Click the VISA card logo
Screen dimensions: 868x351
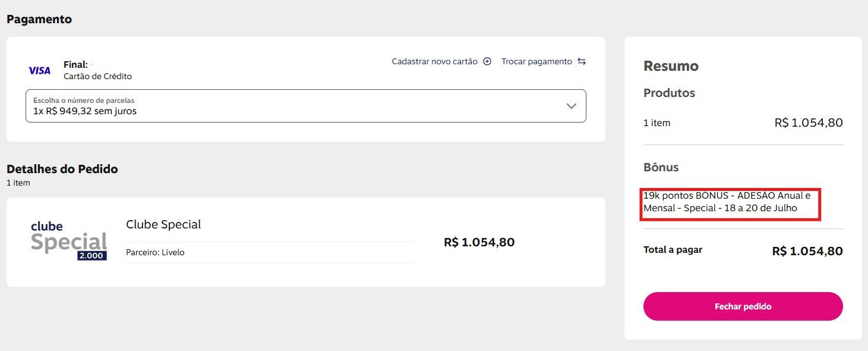point(40,70)
